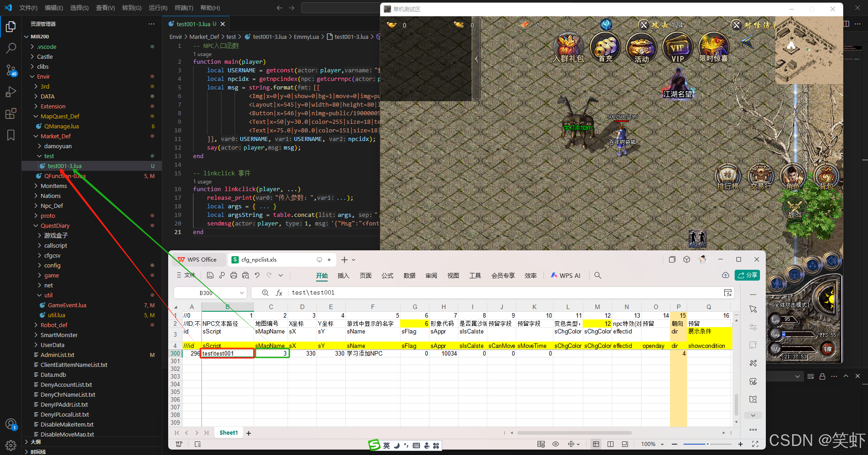Click the WPS zoom out minus button
868x455 pixels.
click(675, 444)
